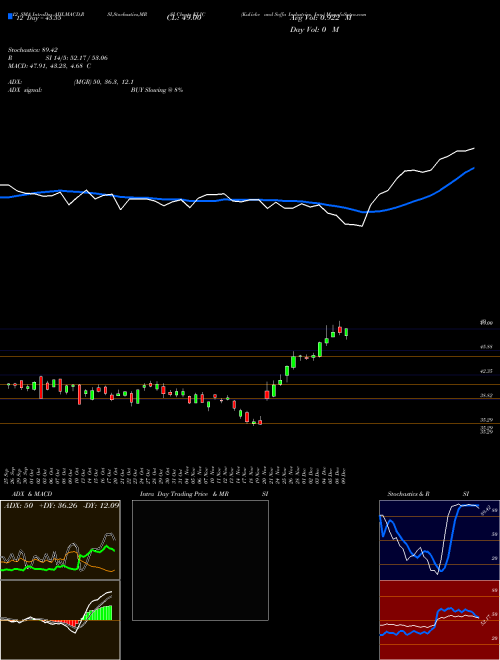The image size is (500, 660).
Task: Click the 38.82 price axis label
Action: tap(487, 396)
